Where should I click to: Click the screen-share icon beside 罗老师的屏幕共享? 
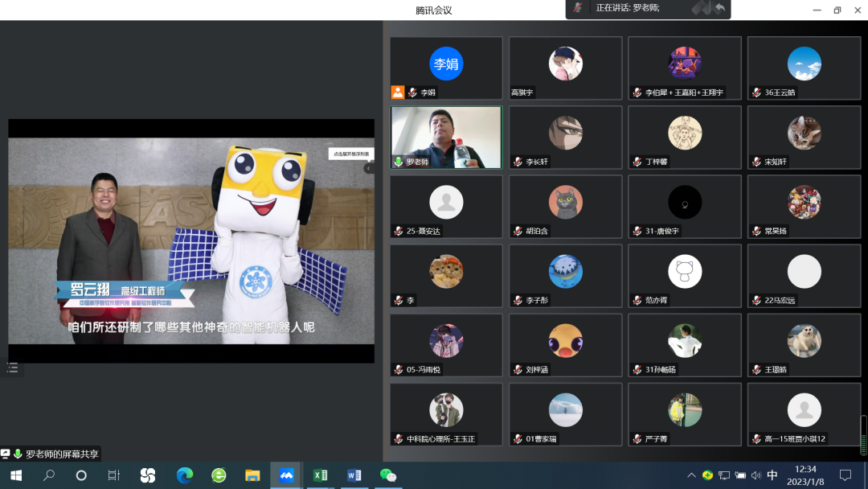click(6, 454)
